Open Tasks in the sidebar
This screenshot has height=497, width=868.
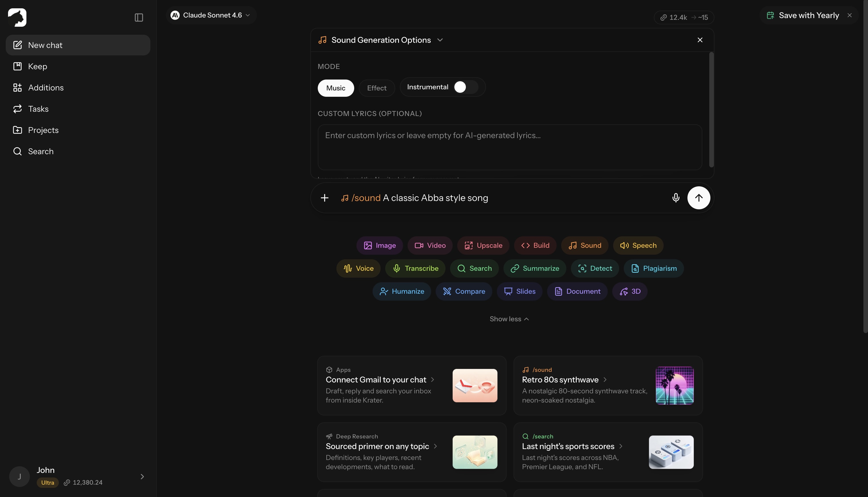tap(78, 109)
